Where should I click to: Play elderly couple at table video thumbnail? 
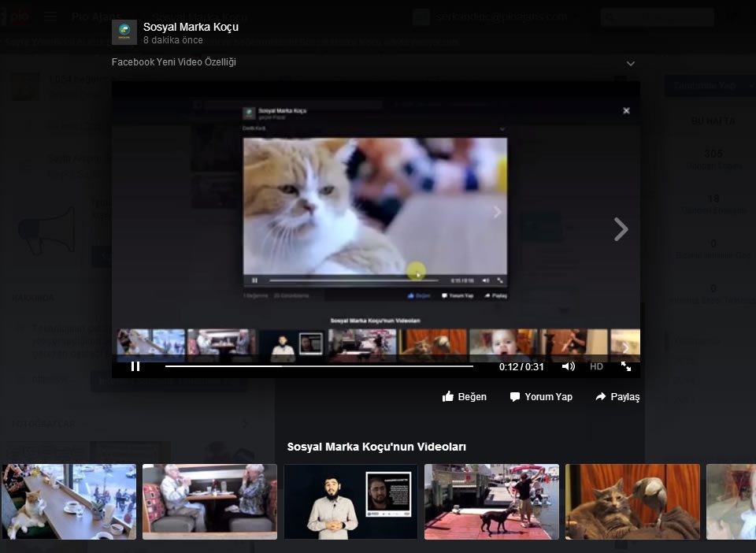pos(209,502)
